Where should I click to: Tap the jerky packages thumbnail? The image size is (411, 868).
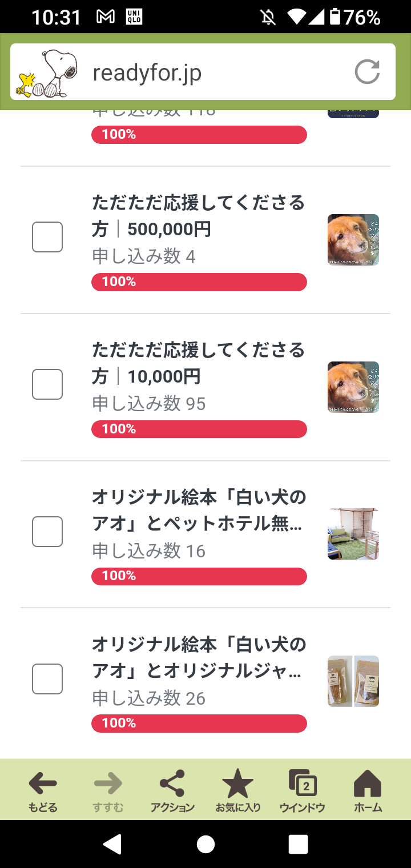pos(353,681)
